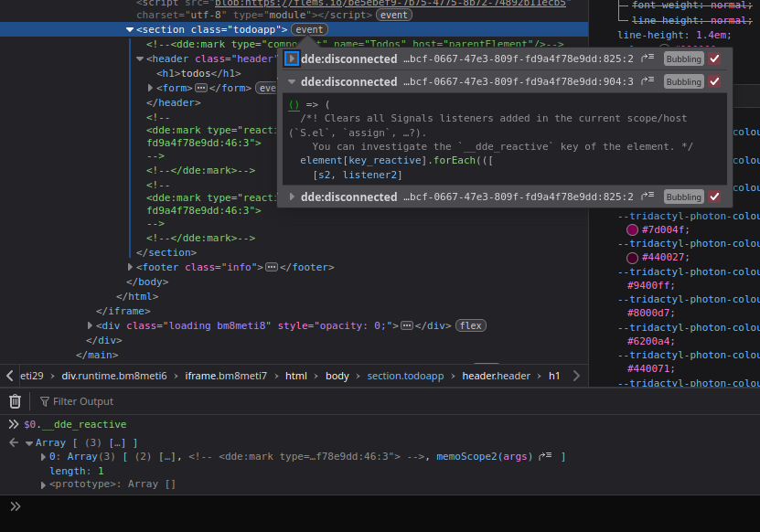
Task: Select iframe.bm8meti7 breadcrumb
Action: point(226,376)
